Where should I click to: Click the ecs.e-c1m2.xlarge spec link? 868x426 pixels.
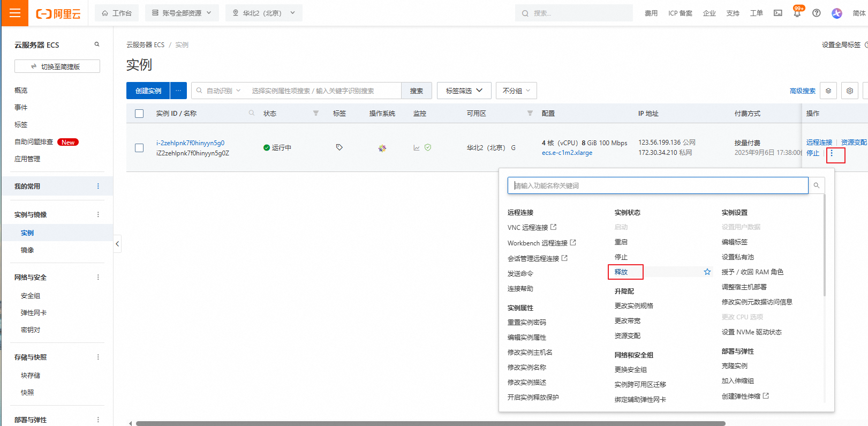(x=567, y=153)
